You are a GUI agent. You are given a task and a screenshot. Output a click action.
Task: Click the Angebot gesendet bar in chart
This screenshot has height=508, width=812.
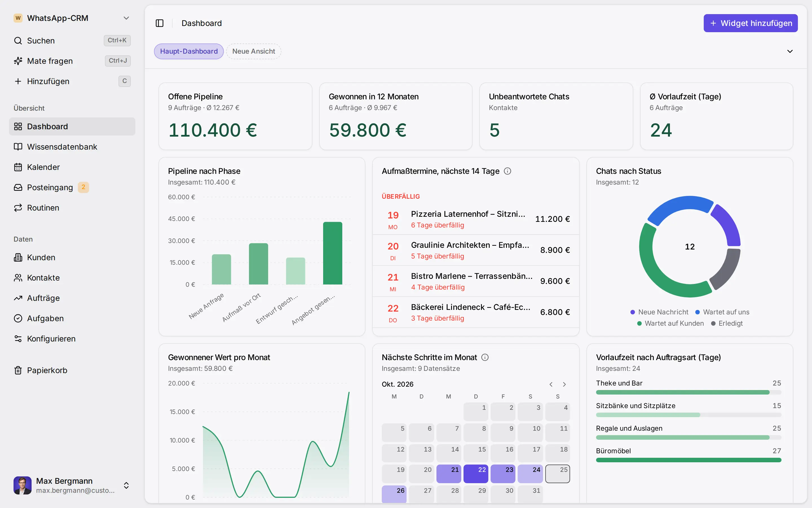click(x=332, y=253)
